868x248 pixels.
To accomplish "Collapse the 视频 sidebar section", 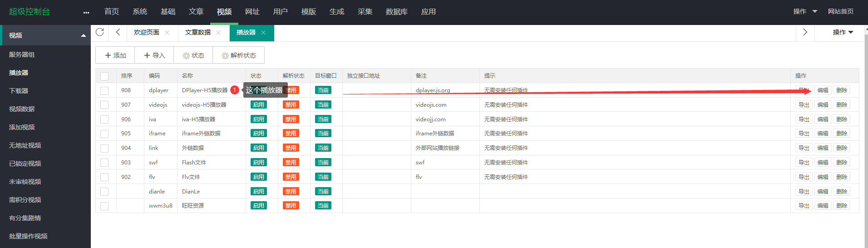I will coord(83,35).
